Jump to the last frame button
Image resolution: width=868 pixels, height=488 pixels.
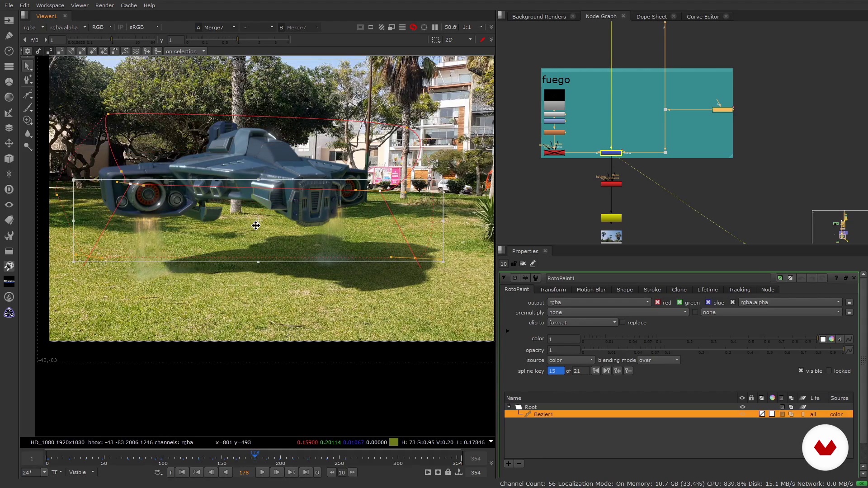coord(306,472)
